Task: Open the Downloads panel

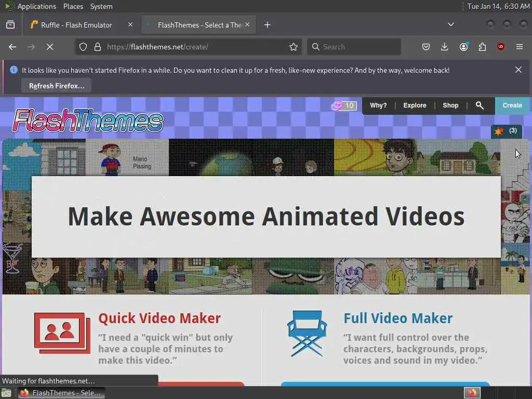Action: (x=445, y=47)
